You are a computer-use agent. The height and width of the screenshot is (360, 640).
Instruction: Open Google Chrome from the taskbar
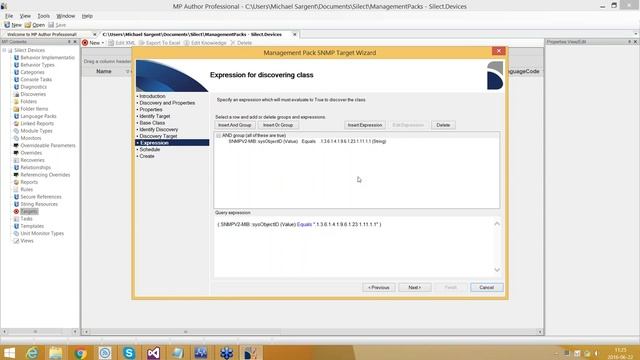coord(80,353)
